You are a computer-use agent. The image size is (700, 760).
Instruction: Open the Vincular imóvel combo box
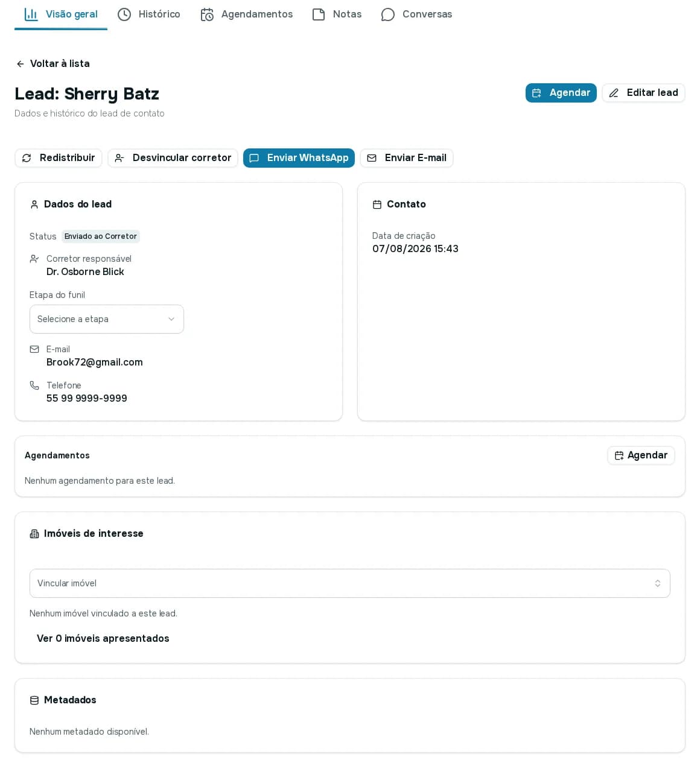coord(350,583)
